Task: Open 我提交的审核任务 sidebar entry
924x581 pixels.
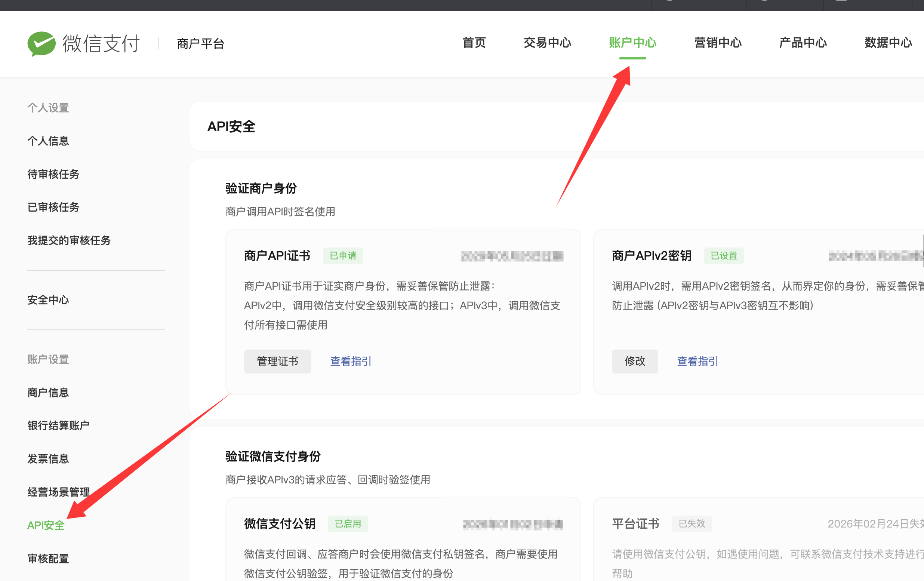Action: 69,241
